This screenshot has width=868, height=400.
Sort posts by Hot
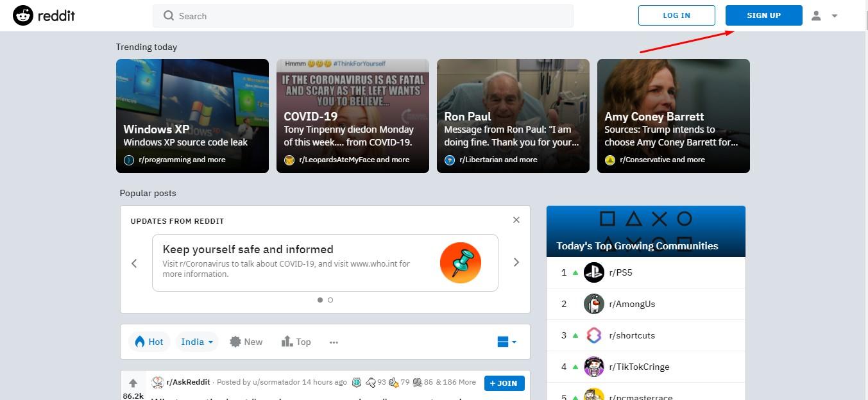pos(149,342)
